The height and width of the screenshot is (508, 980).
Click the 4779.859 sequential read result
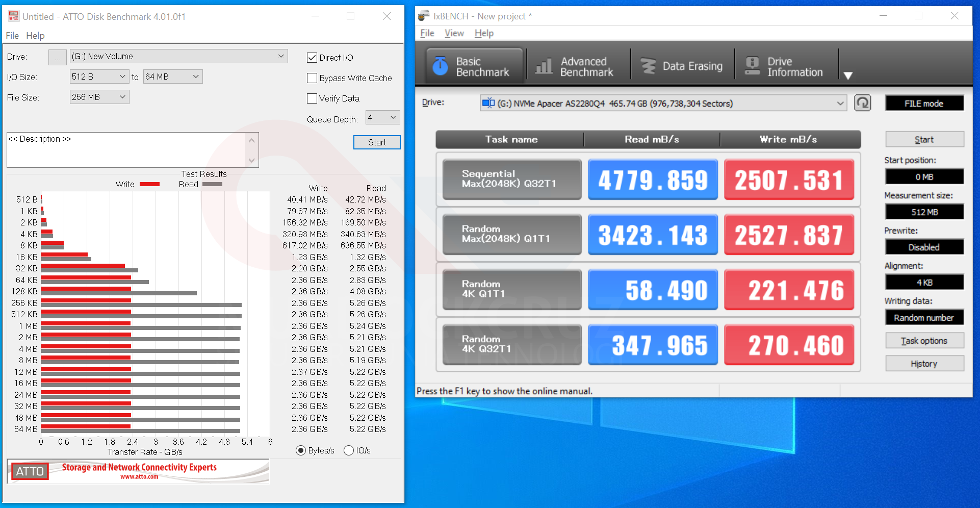coord(653,180)
